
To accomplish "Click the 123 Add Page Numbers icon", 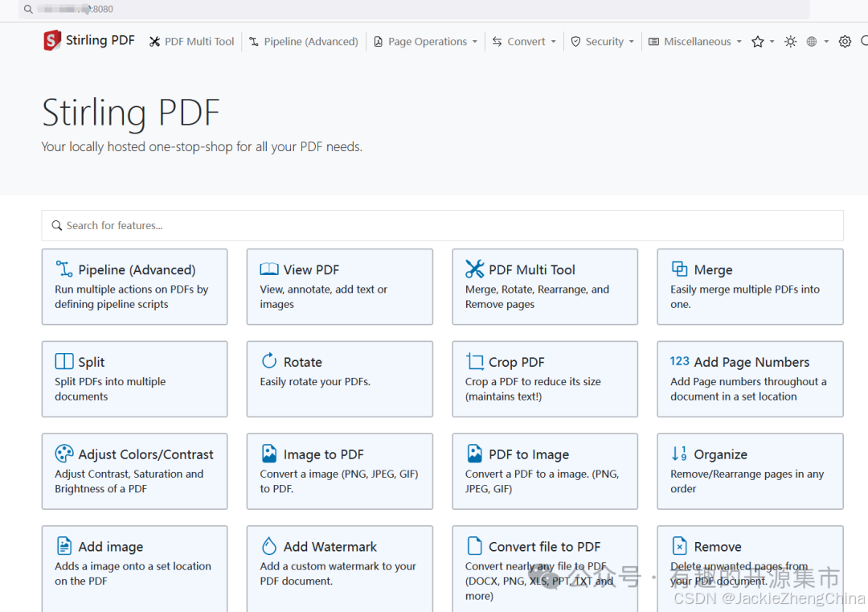I will click(x=679, y=361).
